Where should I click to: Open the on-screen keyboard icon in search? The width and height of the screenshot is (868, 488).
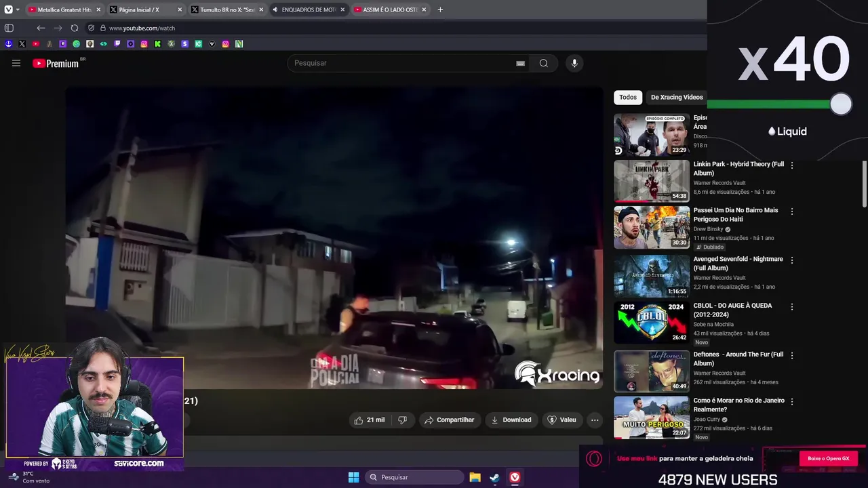520,63
